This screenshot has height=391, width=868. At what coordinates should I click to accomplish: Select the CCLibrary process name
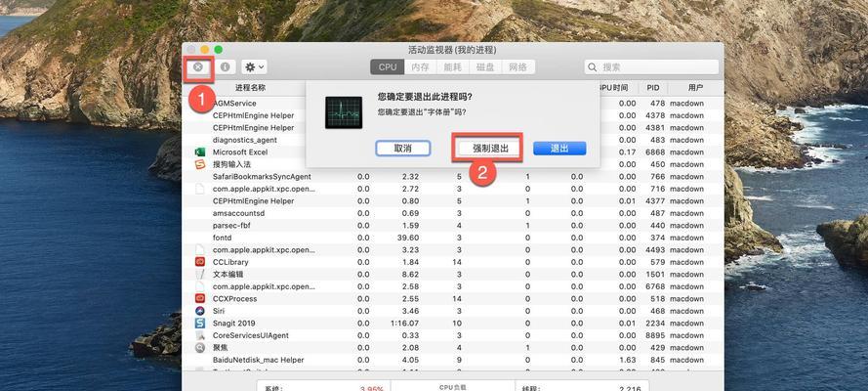point(230,262)
